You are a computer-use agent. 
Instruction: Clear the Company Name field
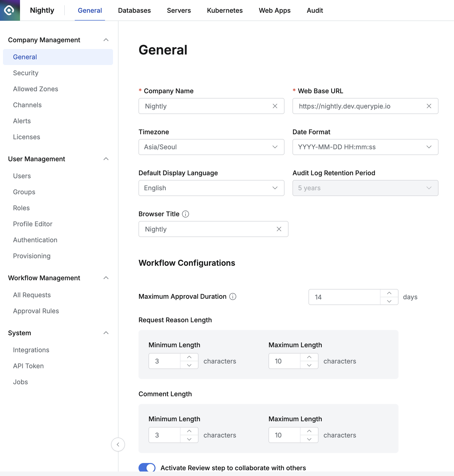point(275,106)
